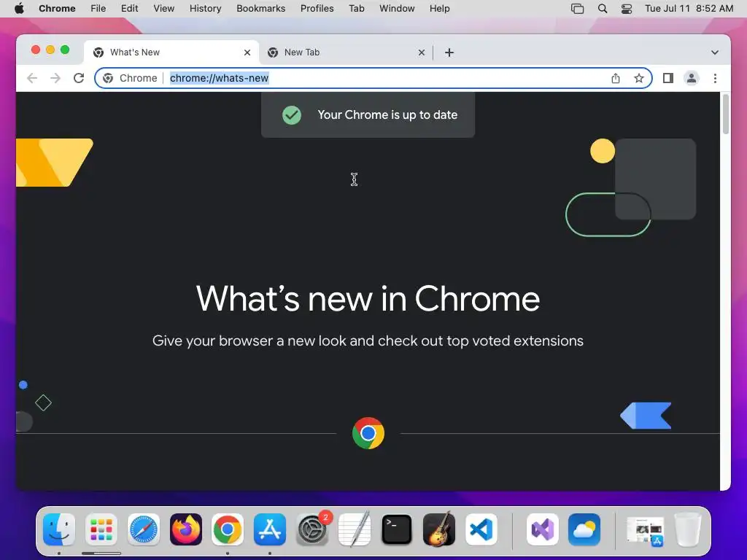Bookmark this tab with the star icon
The height and width of the screenshot is (560, 747).
tap(639, 78)
